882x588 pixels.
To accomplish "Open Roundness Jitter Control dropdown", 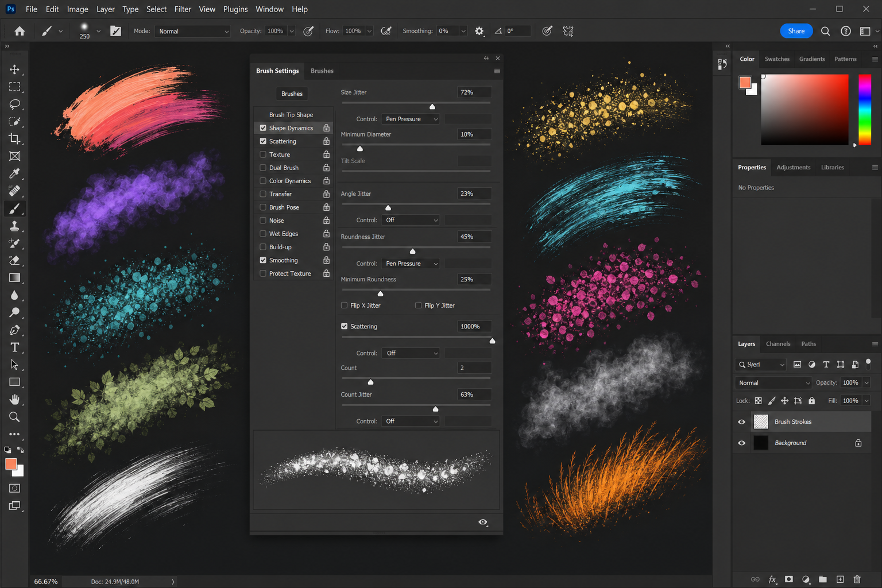I will coord(411,264).
